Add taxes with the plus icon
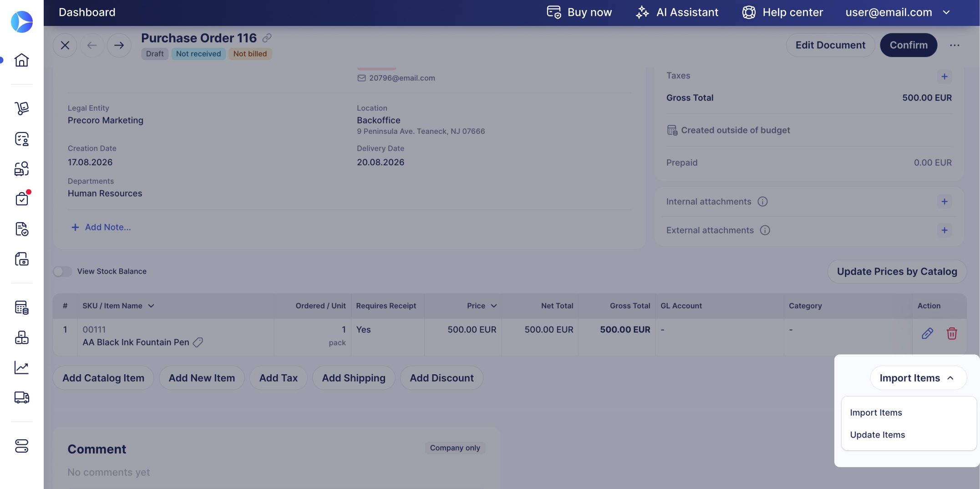The height and width of the screenshot is (489, 980). tap(944, 76)
